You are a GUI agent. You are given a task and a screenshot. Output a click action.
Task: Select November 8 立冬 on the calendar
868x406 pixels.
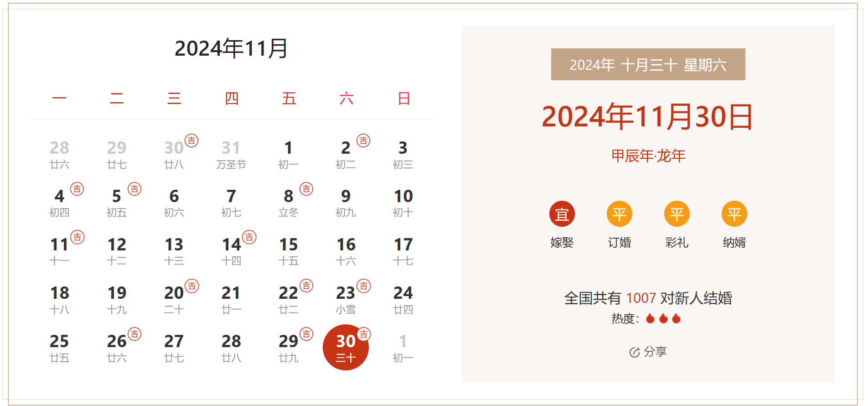[289, 203]
